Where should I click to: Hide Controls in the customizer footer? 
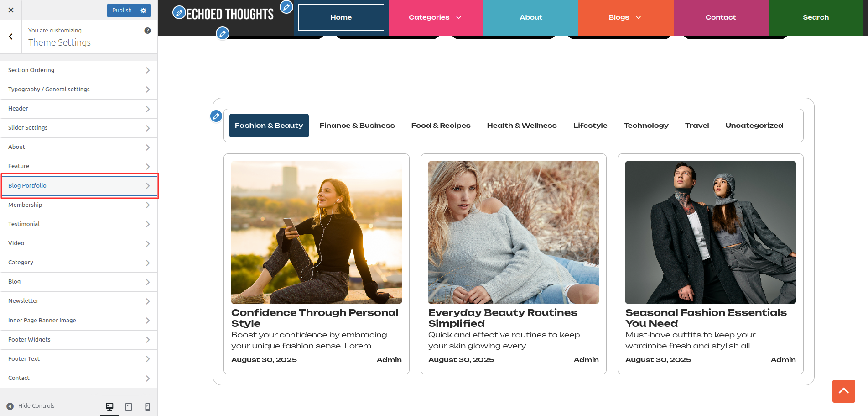coord(31,406)
